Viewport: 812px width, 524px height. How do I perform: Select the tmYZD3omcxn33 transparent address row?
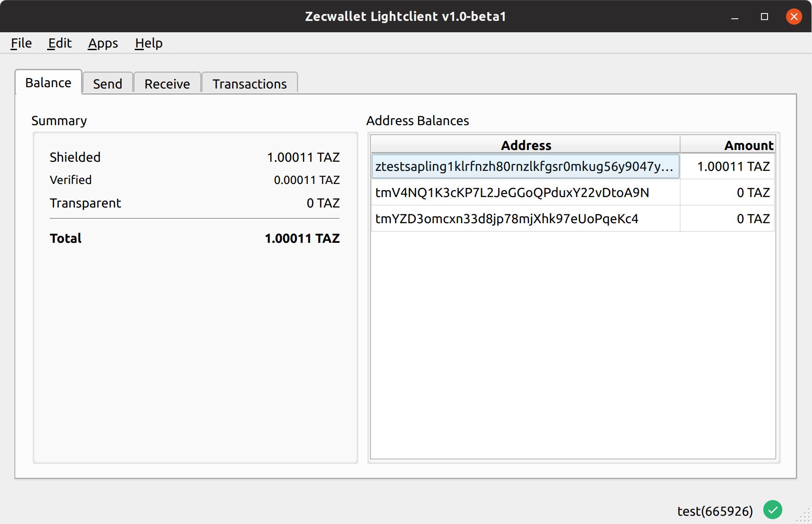click(x=525, y=219)
